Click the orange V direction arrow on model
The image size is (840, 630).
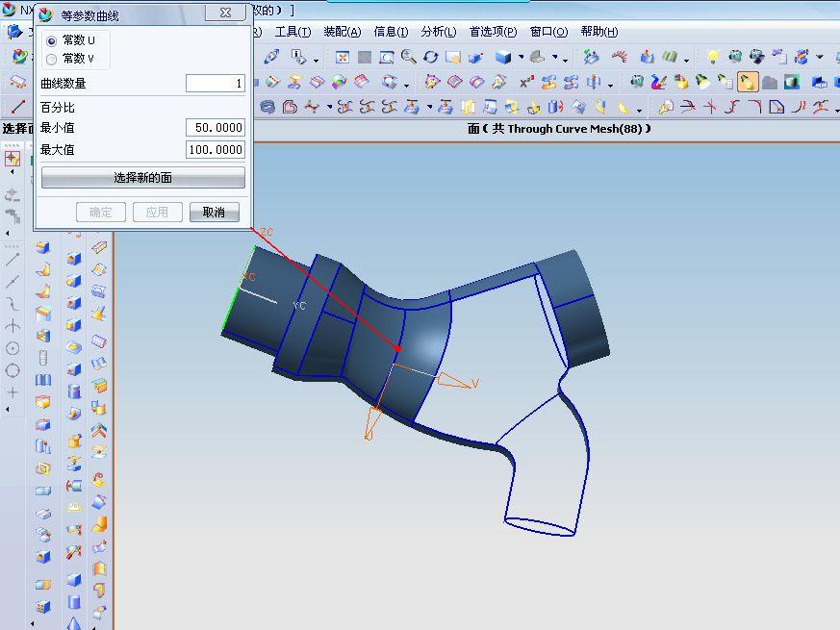(x=456, y=381)
